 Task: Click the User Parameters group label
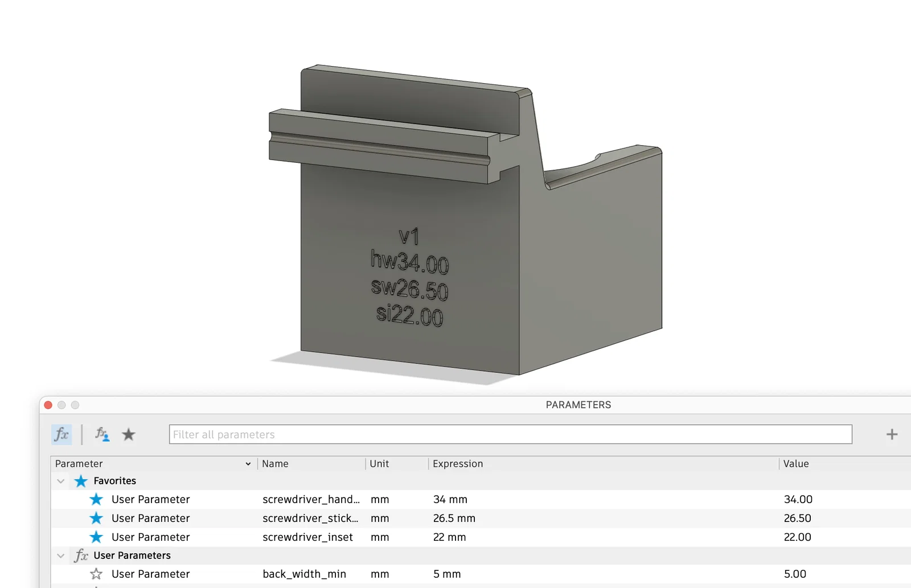(132, 556)
